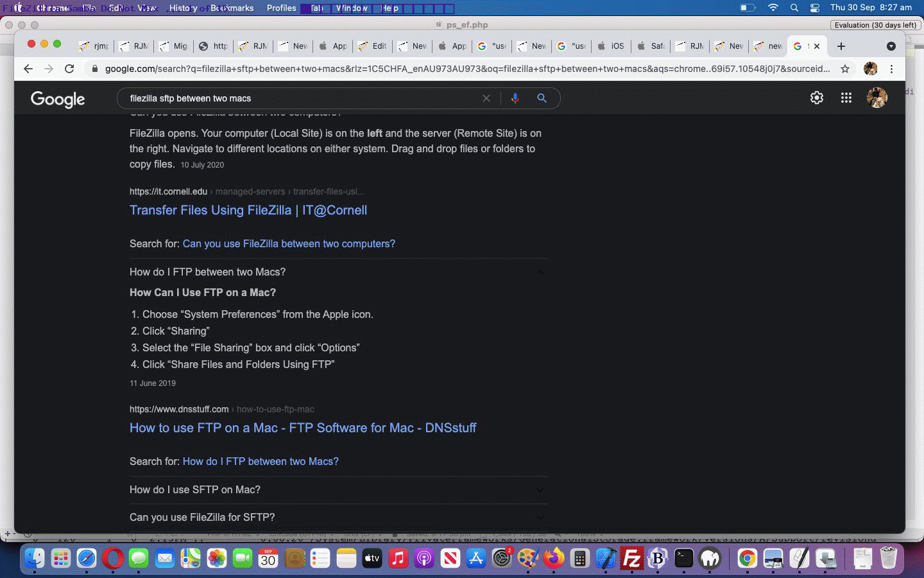Image resolution: width=924 pixels, height=578 pixels.
Task: Click Chrome's forward arrow button
Action: click(x=49, y=69)
